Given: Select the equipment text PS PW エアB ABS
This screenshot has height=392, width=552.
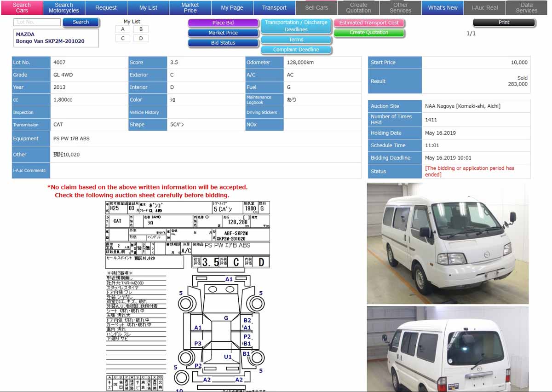Looking at the screenshot, I should tap(71, 138).
